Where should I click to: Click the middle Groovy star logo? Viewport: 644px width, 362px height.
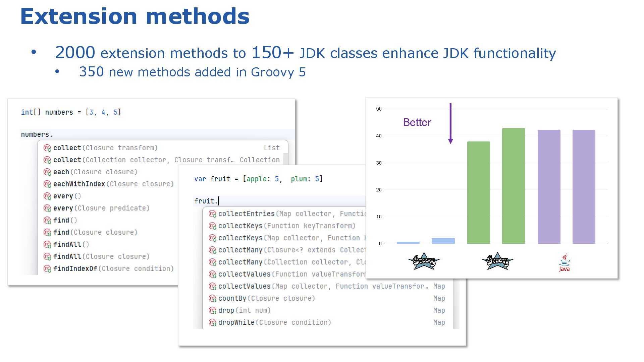pyautogui.click(x=497, y=261)
